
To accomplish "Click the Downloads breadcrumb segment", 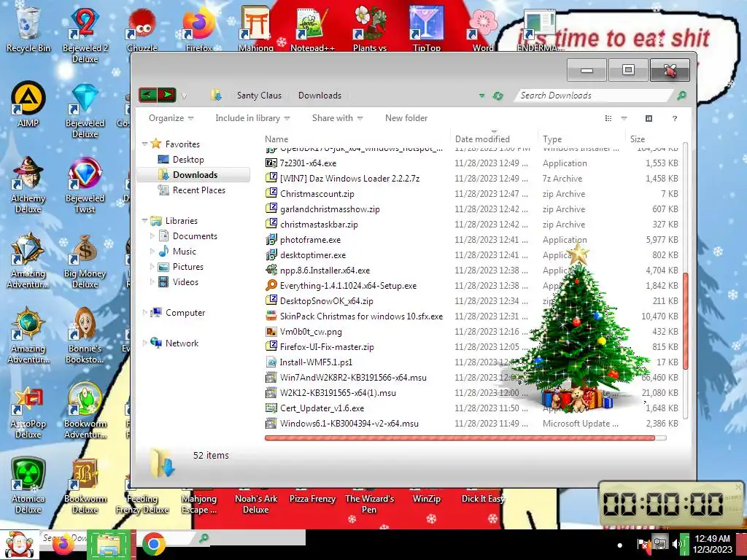I will click(320, 96).
